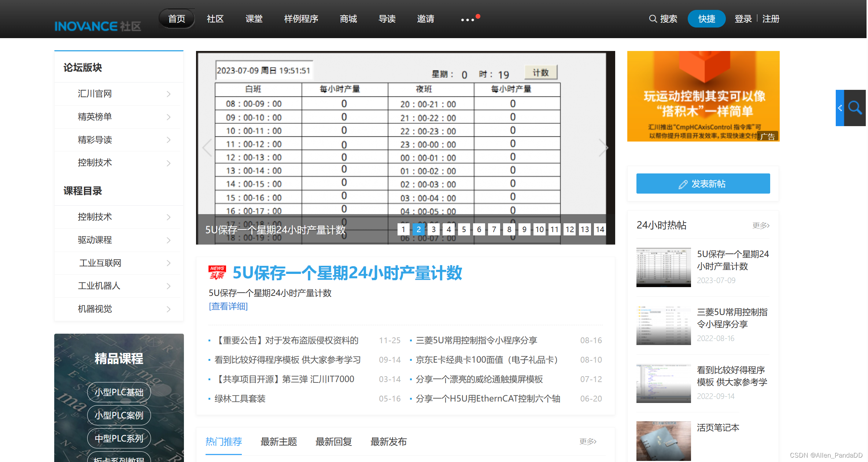Click 中型PLC系列 course pill
This screenshot has height=462, width=868.
point(119,439)
